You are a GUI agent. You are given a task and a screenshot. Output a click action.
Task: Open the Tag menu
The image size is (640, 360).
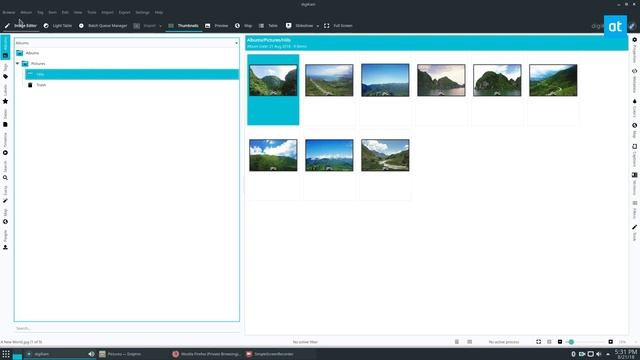click(40, 13)
